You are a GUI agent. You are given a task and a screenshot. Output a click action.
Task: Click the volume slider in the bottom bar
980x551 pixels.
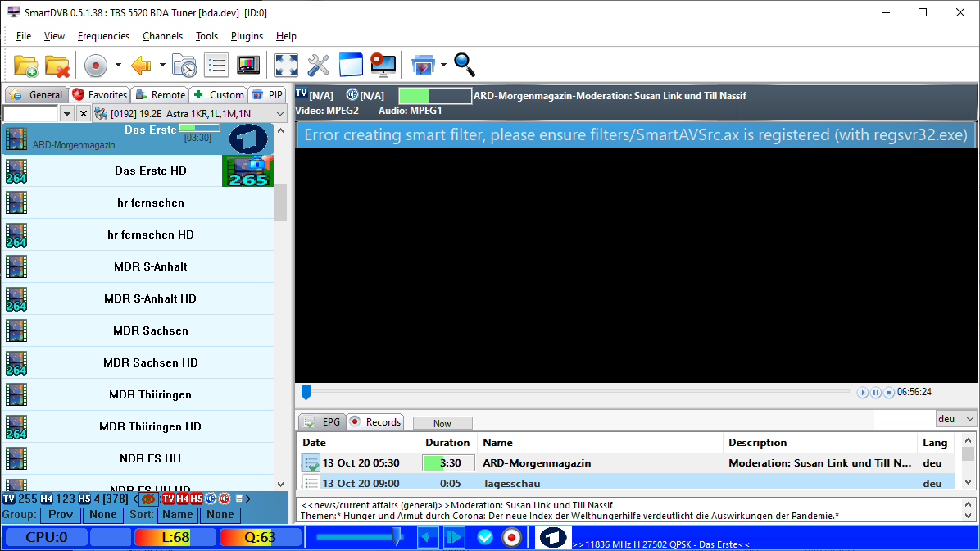point(358,537)
